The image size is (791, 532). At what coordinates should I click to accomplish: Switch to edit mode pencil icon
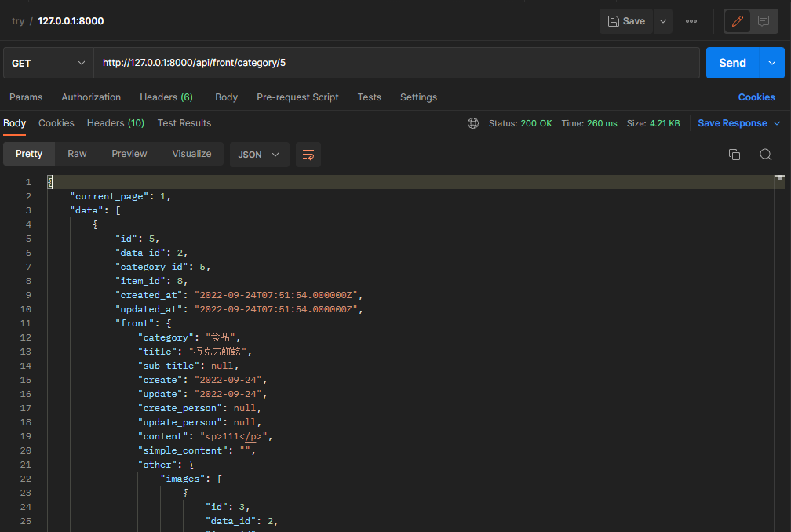(737, 21)
